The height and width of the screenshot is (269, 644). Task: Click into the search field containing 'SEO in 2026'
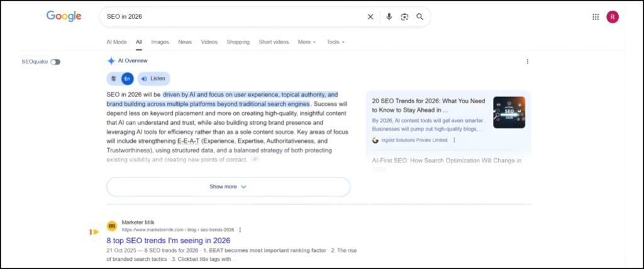point(234,17)
